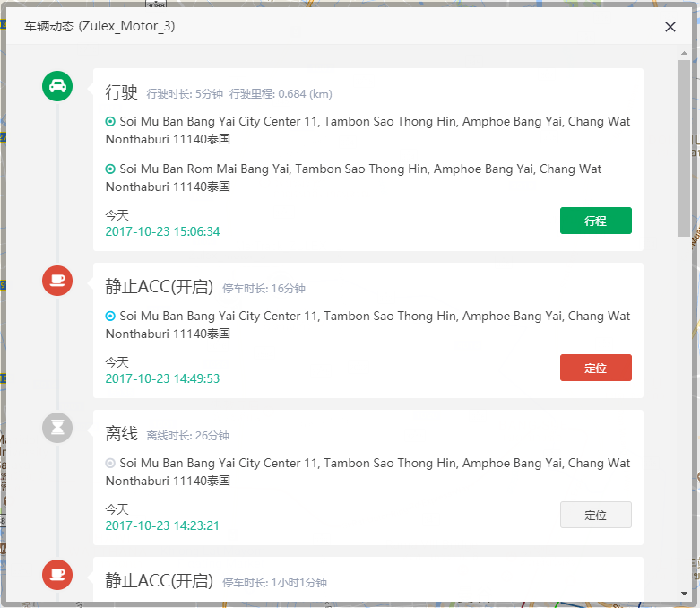Click 今天 label above 15:06:34 timestamp
Screen dimensions: 700x608
pyautogui.click(x=117, y=215)
